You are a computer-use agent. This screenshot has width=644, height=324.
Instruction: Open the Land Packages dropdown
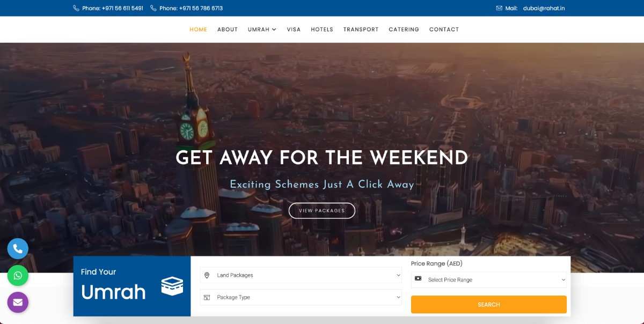[x=301, y=275]
